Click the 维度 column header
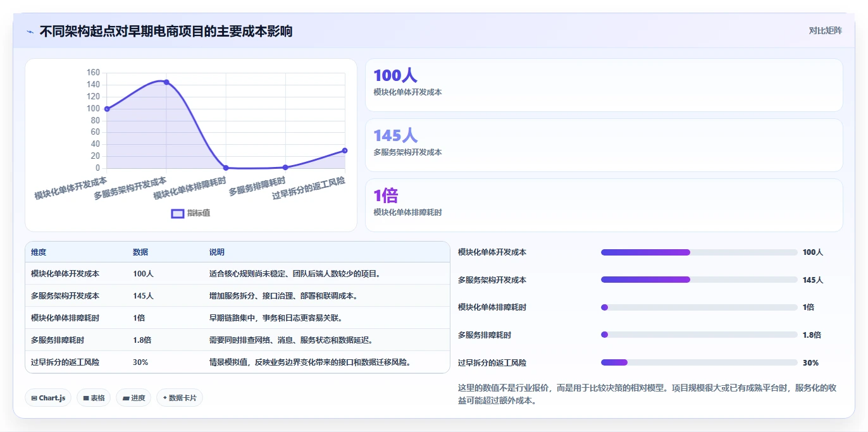 [x=39, y=252]
